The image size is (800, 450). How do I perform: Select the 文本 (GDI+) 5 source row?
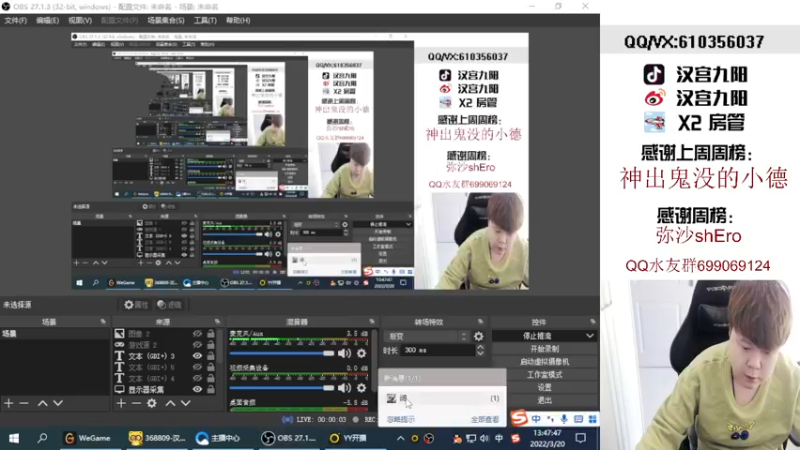click(x=166, y=367)
